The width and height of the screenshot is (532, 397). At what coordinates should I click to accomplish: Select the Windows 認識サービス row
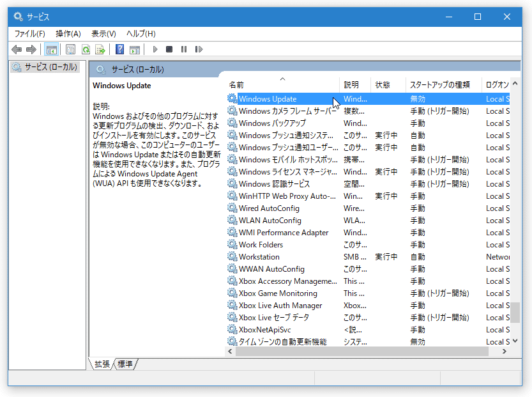368,183
